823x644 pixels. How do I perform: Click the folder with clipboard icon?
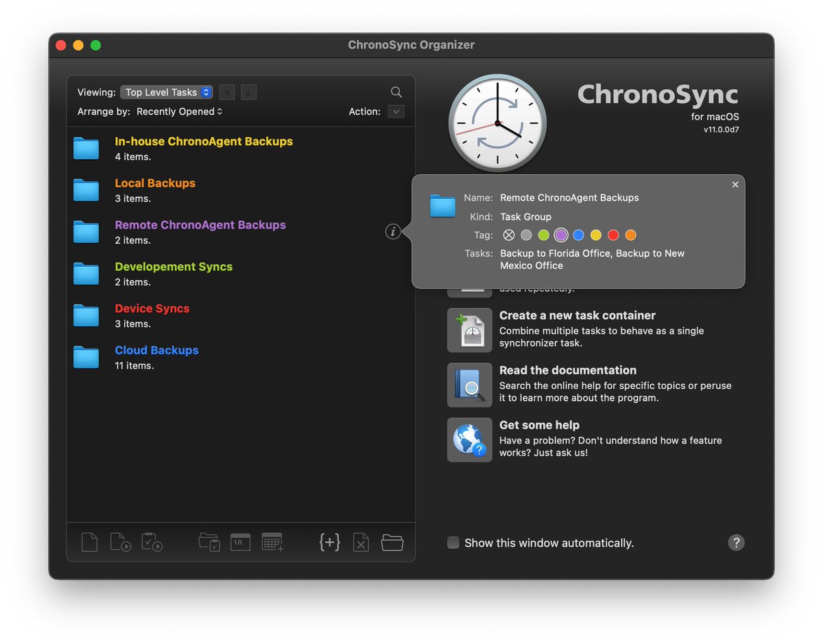[209, 542]
